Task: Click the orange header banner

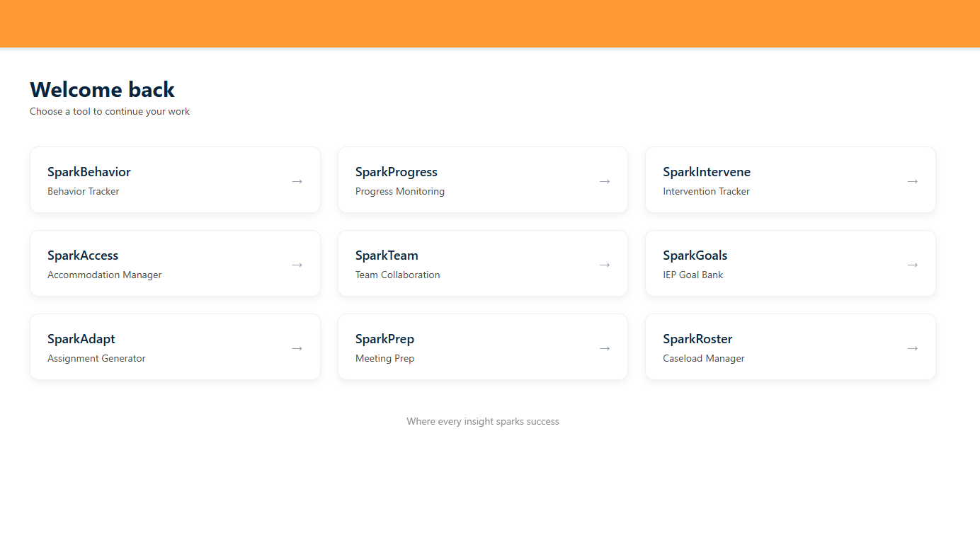Action: (x=490, y=23)
